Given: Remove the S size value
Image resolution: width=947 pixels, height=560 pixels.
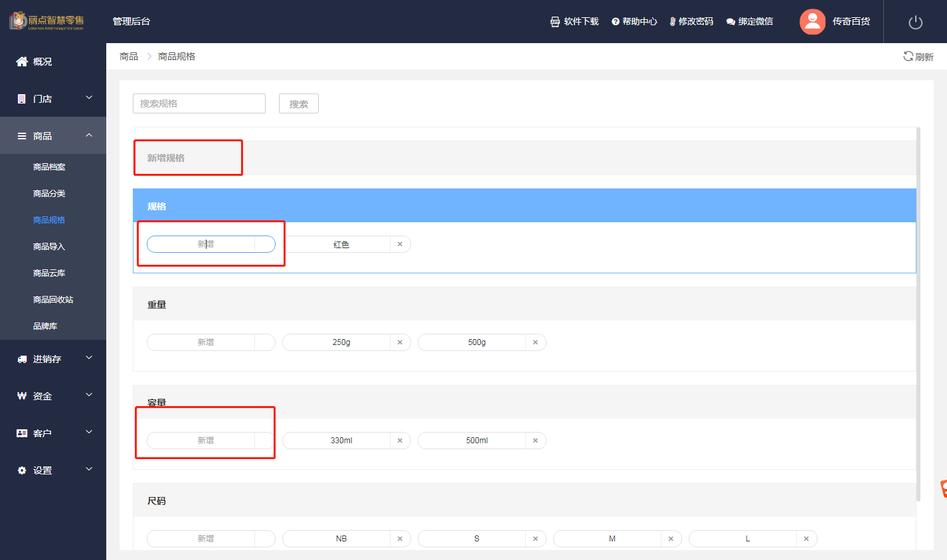Looking at the screenshot, I should tap(535, 539).
